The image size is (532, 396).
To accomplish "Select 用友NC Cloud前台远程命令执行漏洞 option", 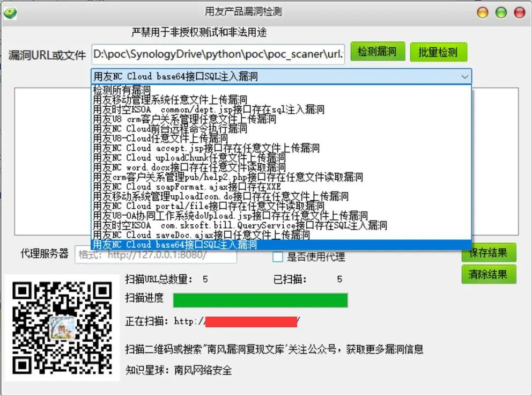I will tap(281, 129).
